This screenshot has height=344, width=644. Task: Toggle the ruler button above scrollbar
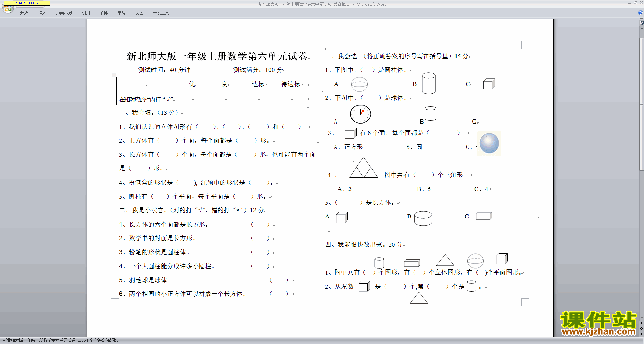pos(641,23)
